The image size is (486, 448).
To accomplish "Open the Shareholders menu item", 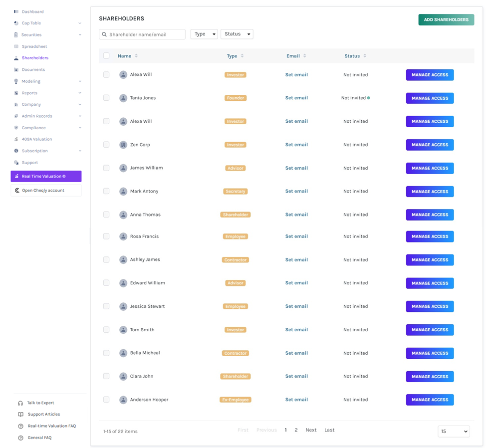I will 35,58.
